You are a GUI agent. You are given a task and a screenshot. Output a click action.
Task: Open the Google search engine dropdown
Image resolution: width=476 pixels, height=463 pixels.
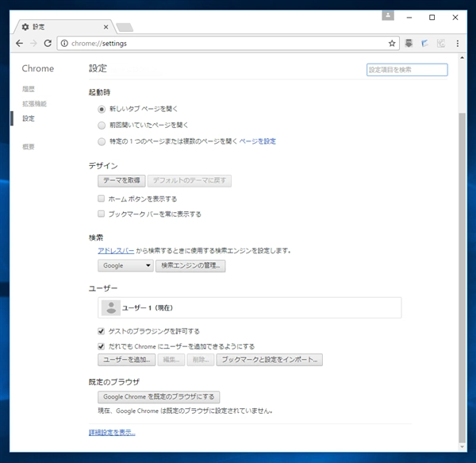(125, 265)
